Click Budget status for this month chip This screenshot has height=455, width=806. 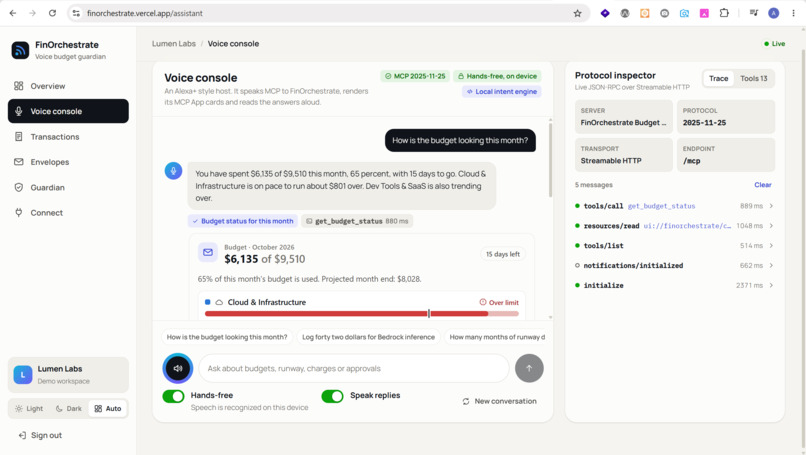(x=243, y=221)
